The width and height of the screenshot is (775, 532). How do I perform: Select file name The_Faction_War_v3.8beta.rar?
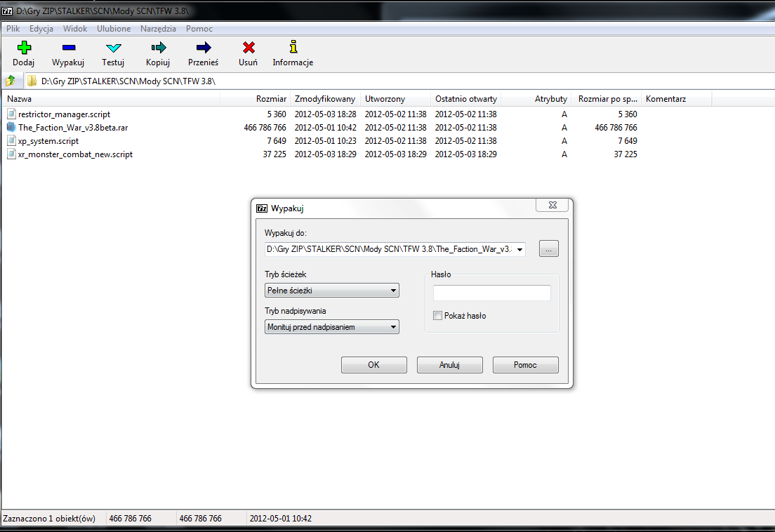(x=73, y=128)
